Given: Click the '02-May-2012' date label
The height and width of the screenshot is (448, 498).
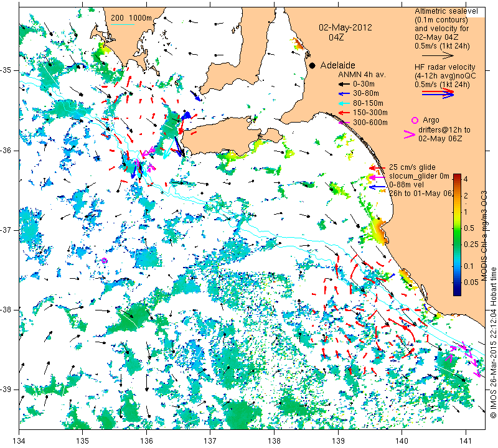Looking at the screenshot, I should 345,27.
